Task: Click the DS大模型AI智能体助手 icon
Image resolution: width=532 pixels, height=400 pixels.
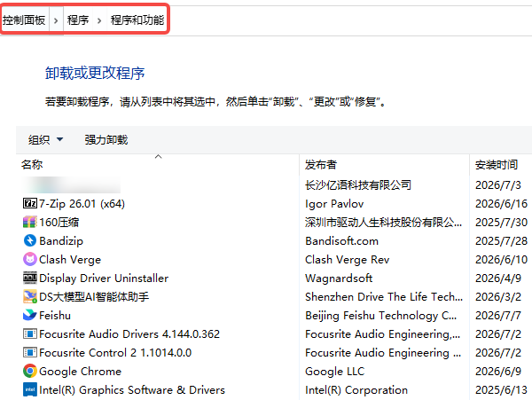Action: pos(30,296)
